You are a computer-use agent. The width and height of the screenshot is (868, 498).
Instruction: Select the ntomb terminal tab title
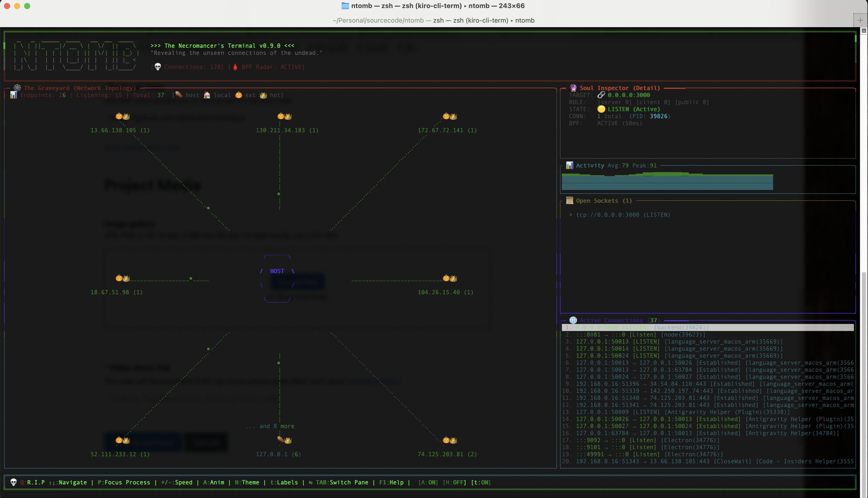click(433, 20)
